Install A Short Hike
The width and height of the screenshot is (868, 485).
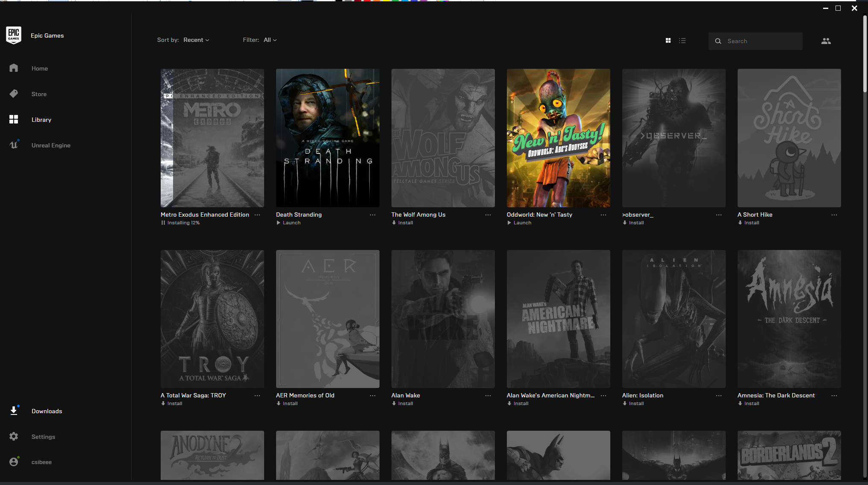tap(749, 223)
